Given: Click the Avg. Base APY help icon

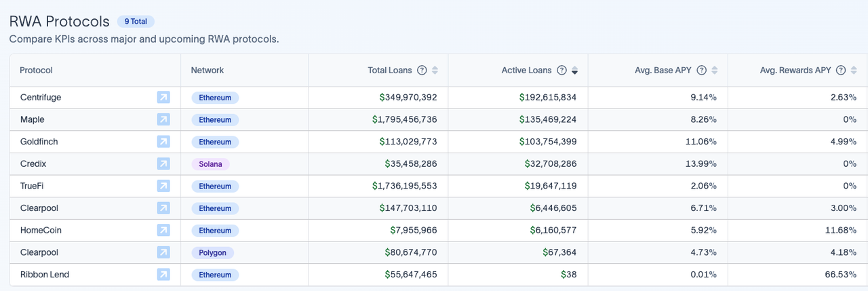Looking at the screenshot, I should [x=702, y=71].
